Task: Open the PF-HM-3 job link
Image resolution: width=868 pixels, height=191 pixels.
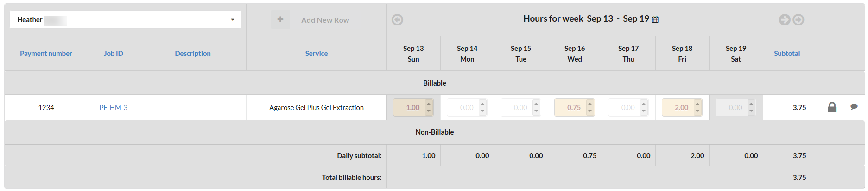Action: click(113, 108)
